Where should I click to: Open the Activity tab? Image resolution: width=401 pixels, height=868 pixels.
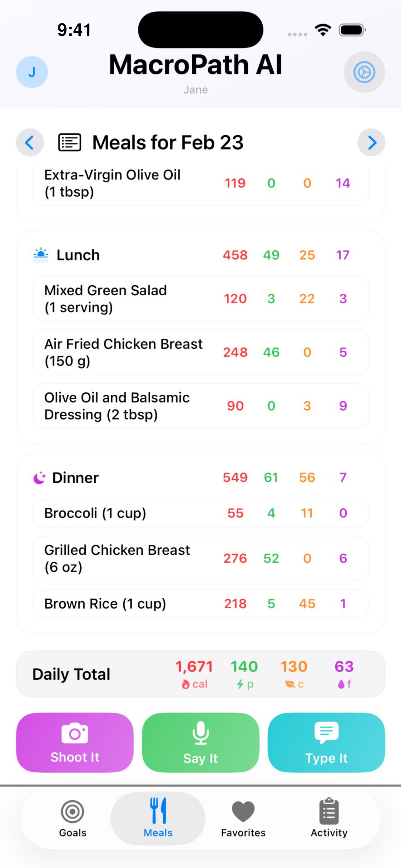pyautogui.click(x=329, y=818)
